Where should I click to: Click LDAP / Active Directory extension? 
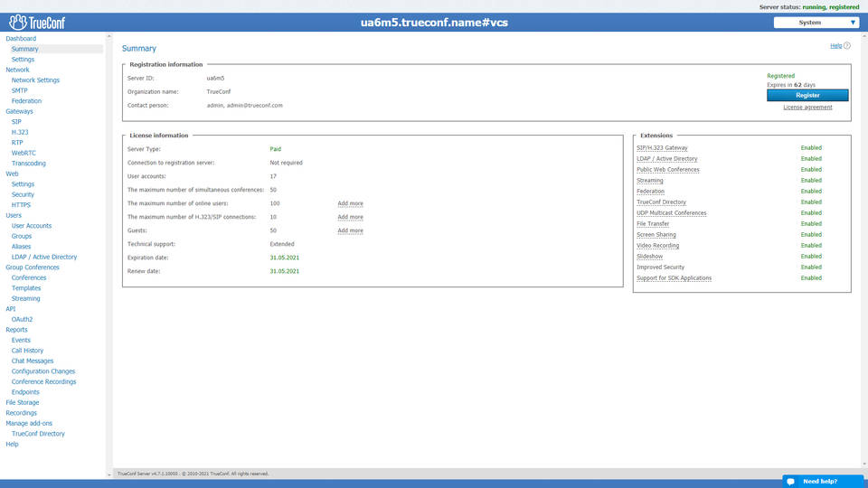(x=667, y=159)
